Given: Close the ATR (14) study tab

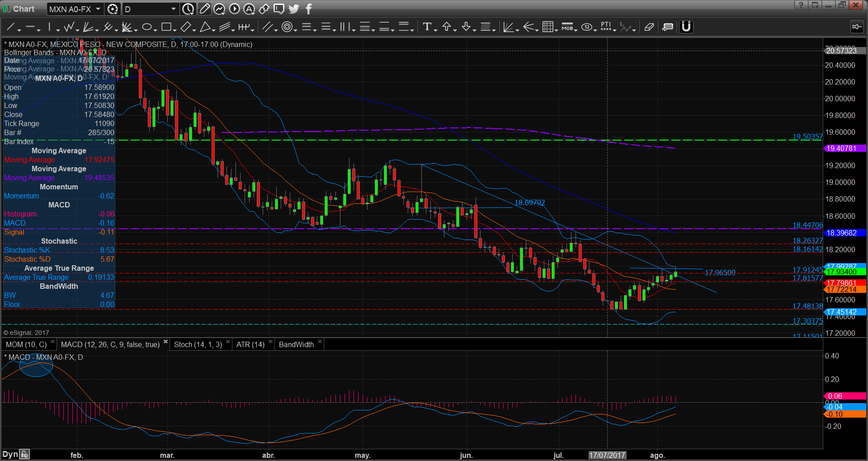Looking at the screenshot, I should click(270, 342).
